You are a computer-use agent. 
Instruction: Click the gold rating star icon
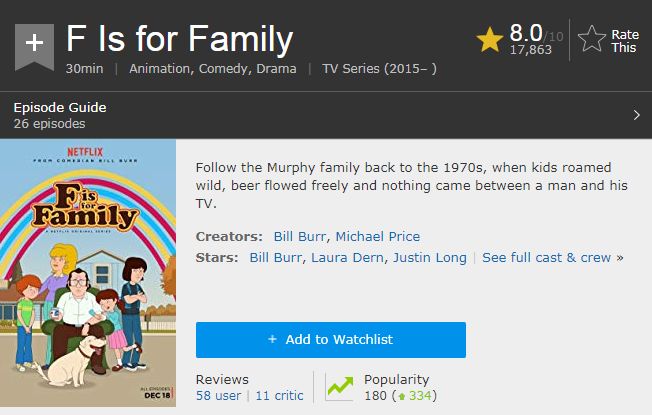point(489,40)
